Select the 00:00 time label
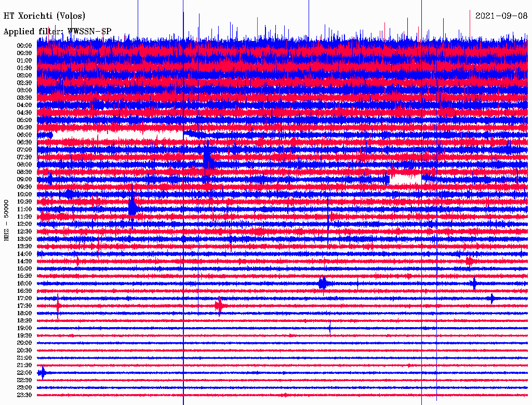 click(x=24, y=46)
